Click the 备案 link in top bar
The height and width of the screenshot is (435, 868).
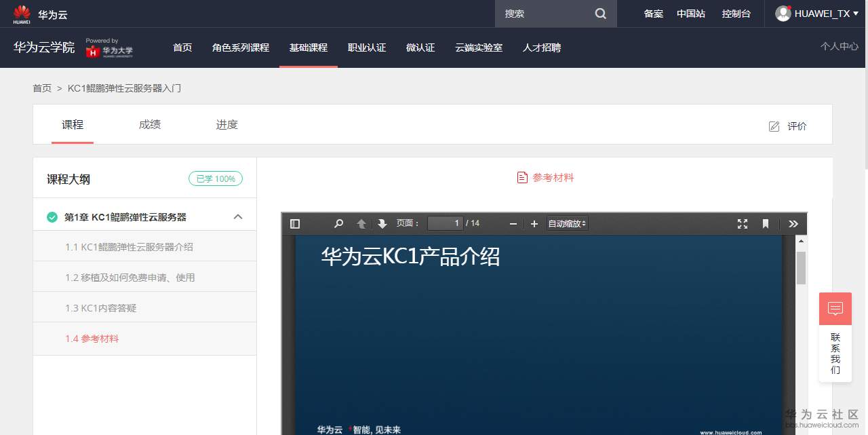pos(654,14)
